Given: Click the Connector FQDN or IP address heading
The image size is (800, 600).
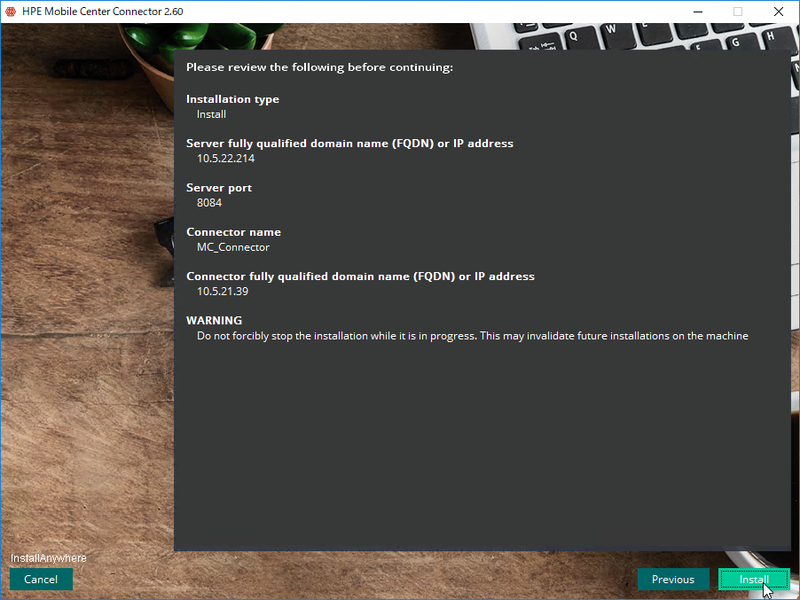Looking at the screenshot, I should pyautogui.click(x=360, y=277).
